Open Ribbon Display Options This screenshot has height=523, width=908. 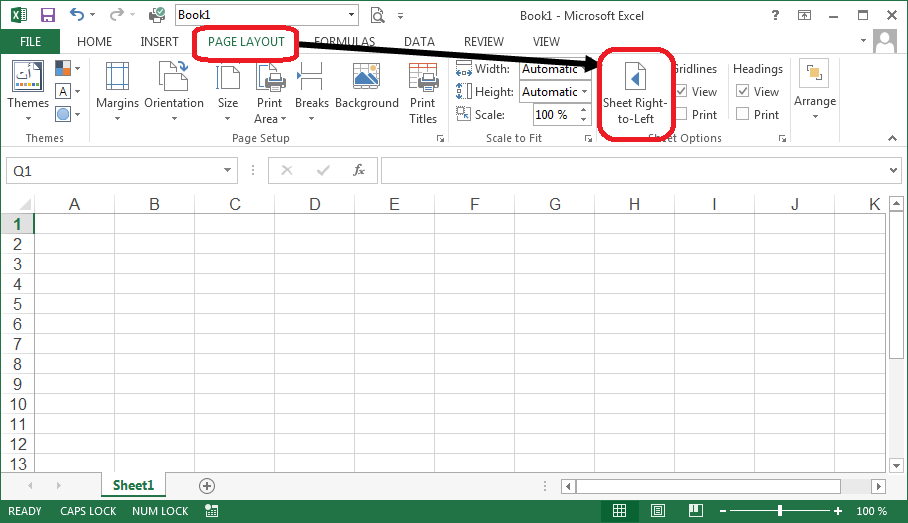[x=804, y=15]
